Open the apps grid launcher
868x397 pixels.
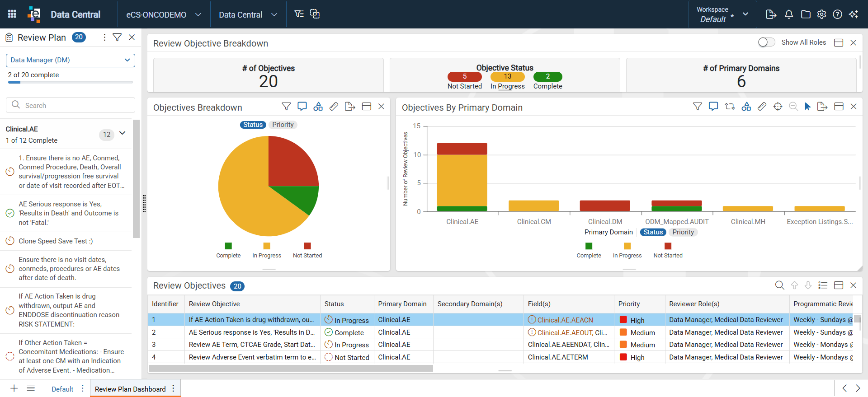[x=12, y=14]
